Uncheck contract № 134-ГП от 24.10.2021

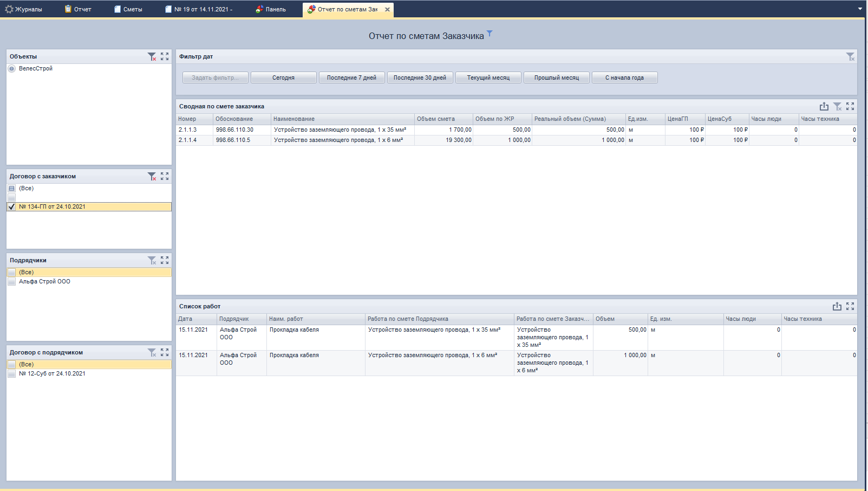[12, 206]
